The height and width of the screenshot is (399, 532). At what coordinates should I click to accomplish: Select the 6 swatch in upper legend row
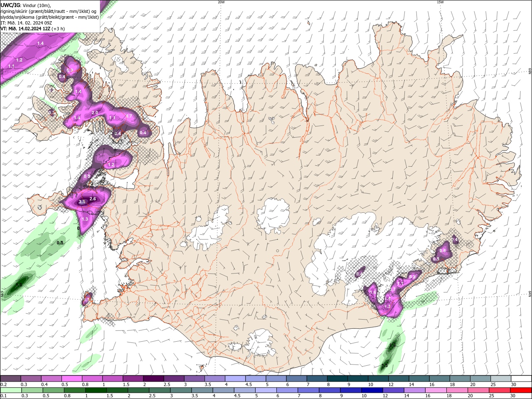[x=296, y=378]
